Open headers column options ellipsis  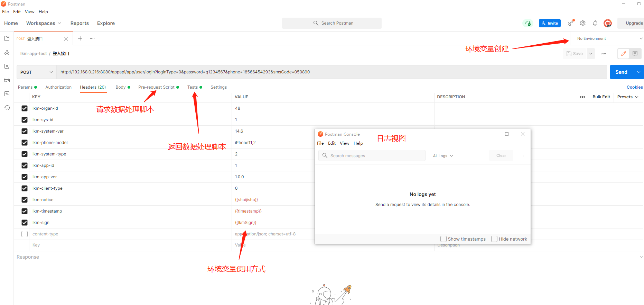click(x=582, y=97)
